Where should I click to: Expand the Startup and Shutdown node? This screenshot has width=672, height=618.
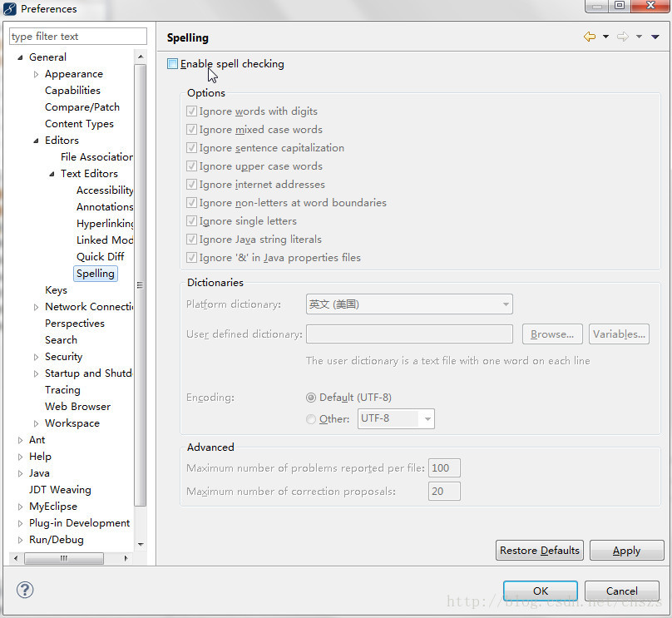tap(36, 373)
